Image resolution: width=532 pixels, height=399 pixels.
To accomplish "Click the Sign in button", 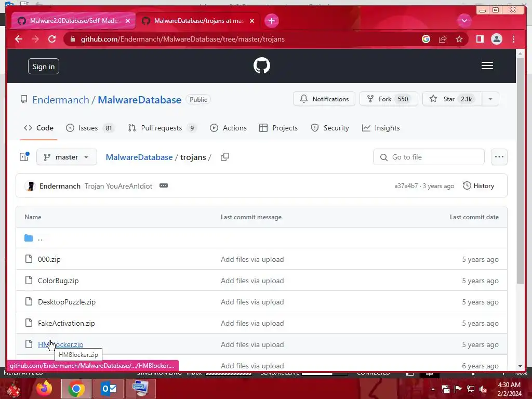I will click(44, 66).
